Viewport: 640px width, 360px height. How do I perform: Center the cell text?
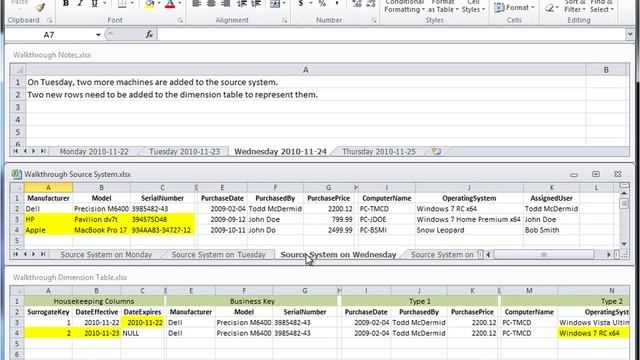[x=211, y=4]
